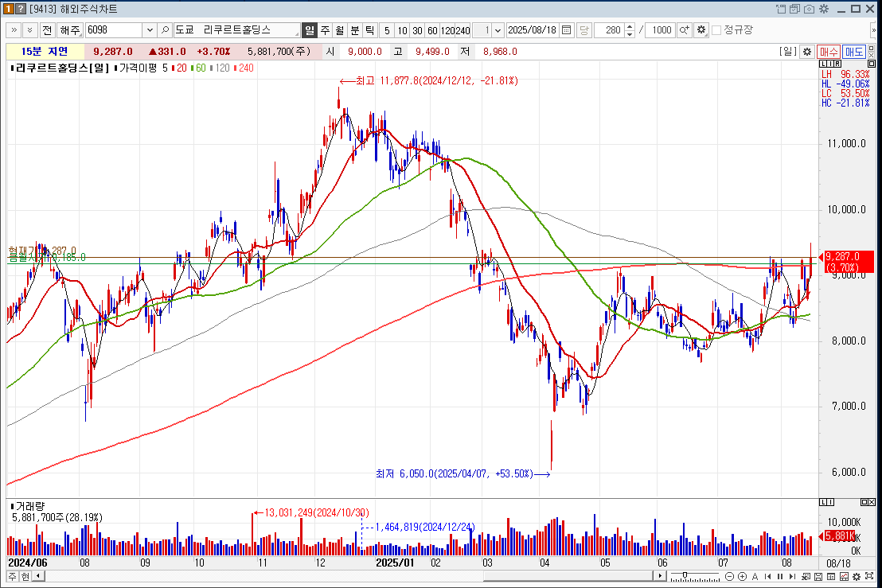Click the zoom-in magnifier plus icon
882x588 pixels.
[684, 30]
